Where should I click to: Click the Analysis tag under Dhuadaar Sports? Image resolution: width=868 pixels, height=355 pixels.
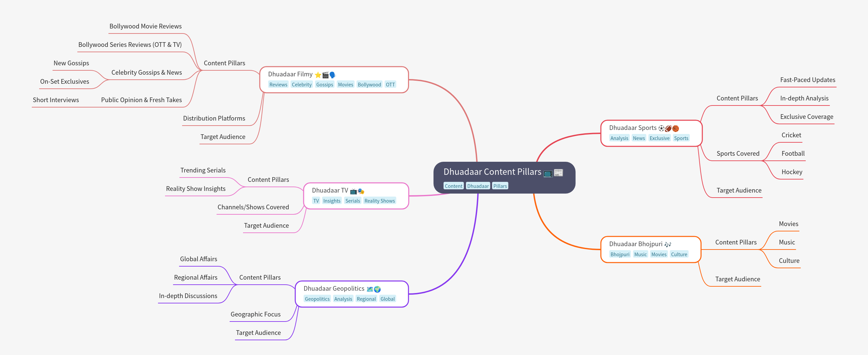(619, 138)
